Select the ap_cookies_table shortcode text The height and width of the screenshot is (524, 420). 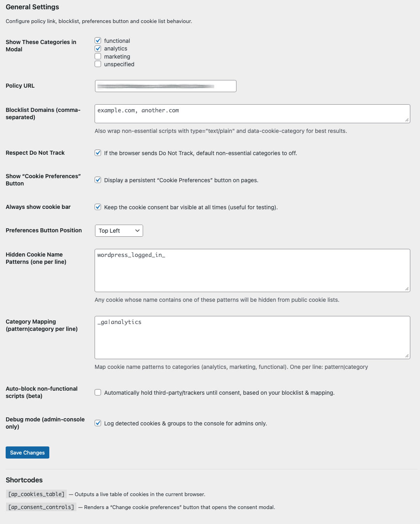[x=36, y=494]
